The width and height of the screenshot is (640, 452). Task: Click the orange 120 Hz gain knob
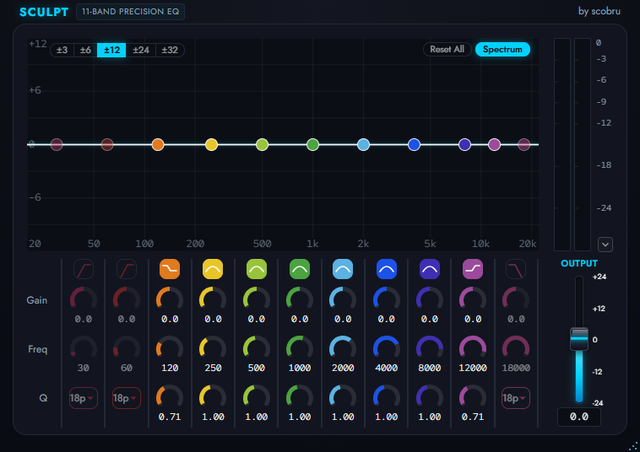point(170,300)
